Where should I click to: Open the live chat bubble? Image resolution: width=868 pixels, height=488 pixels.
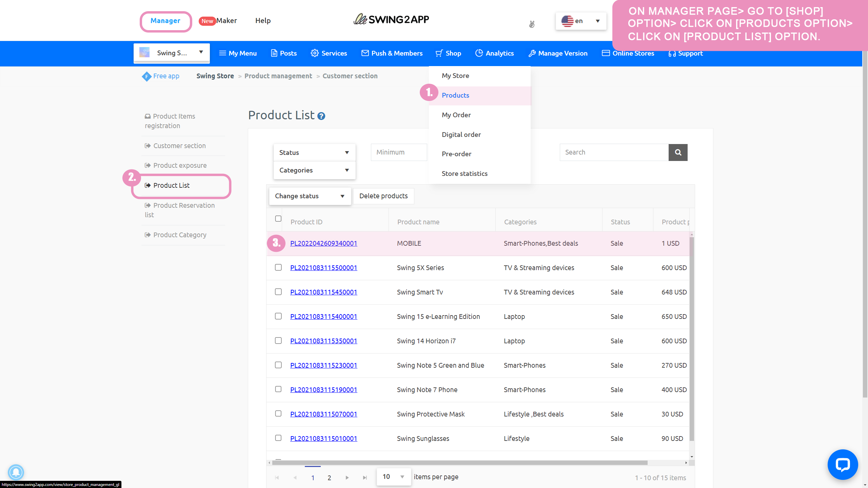click(x=842, y=465)
